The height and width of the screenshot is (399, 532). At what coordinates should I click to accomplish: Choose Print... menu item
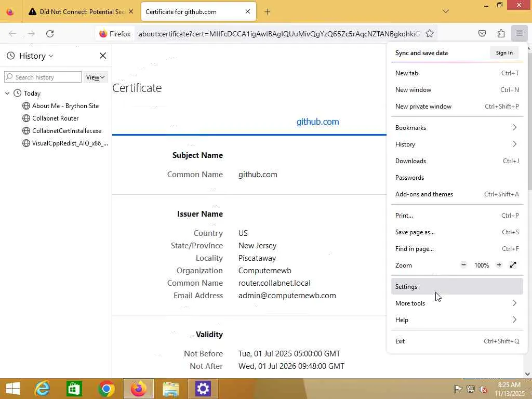(x=457, y=216)
